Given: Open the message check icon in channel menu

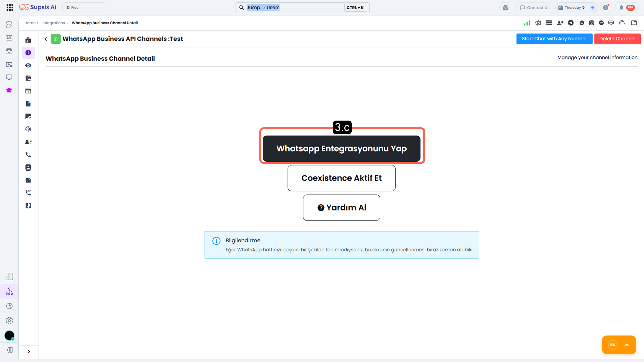Looking at the screenshot, I should (28, 117).
